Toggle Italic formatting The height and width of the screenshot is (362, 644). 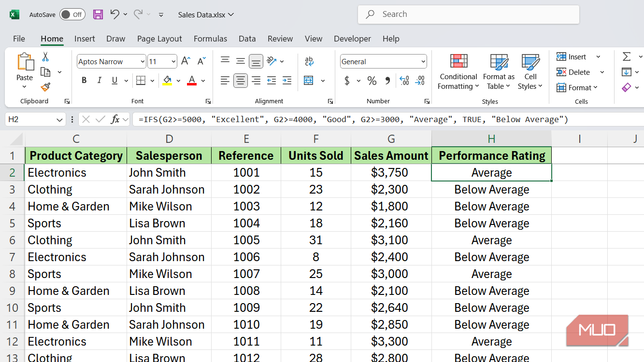[x=100, y=81]
